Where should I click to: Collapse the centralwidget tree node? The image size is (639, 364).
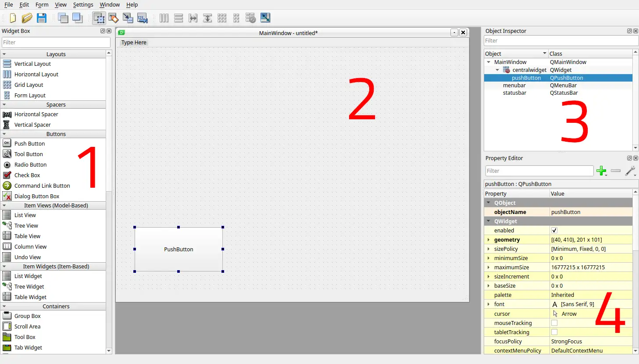pos(497,70)
